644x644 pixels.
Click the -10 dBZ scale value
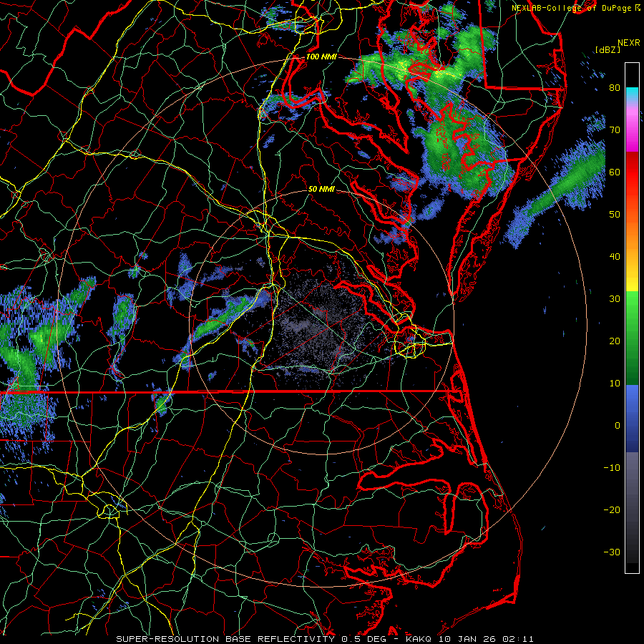(x=612, y=468)
